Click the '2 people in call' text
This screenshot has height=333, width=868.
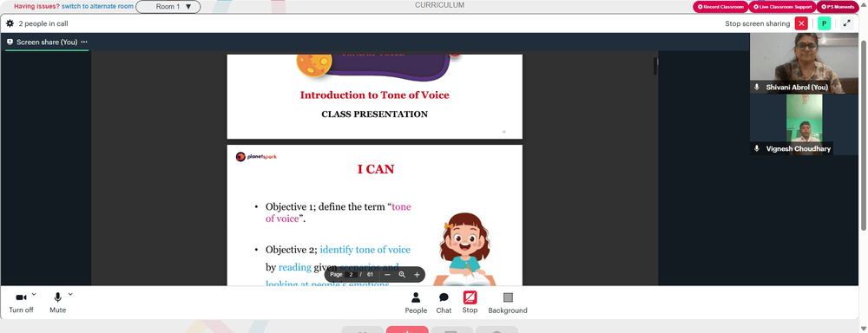click(43, 23)
